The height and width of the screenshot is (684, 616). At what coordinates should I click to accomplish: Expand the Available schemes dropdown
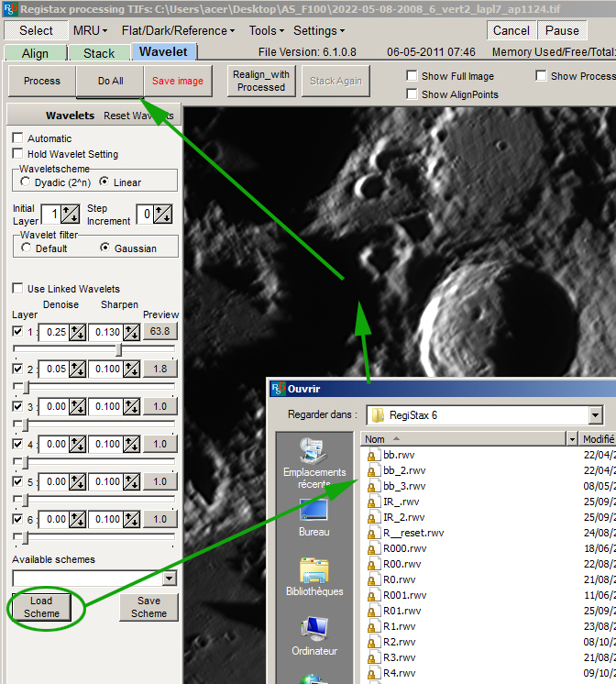170,579
